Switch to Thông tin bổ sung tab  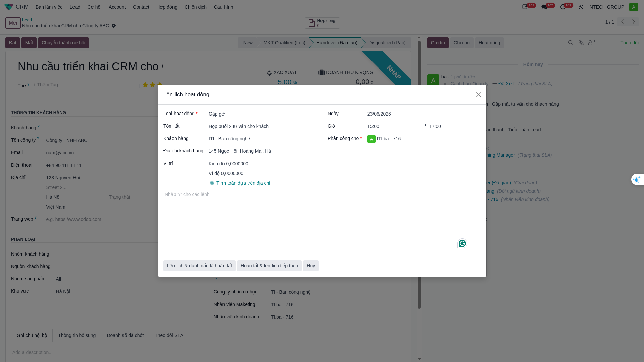pyautogui.click(x=77, y=335)
